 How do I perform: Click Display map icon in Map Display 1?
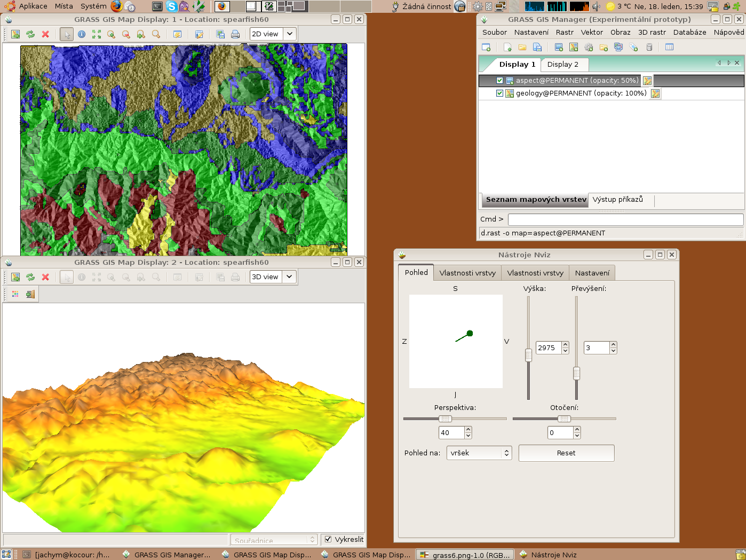pos(15,34)
